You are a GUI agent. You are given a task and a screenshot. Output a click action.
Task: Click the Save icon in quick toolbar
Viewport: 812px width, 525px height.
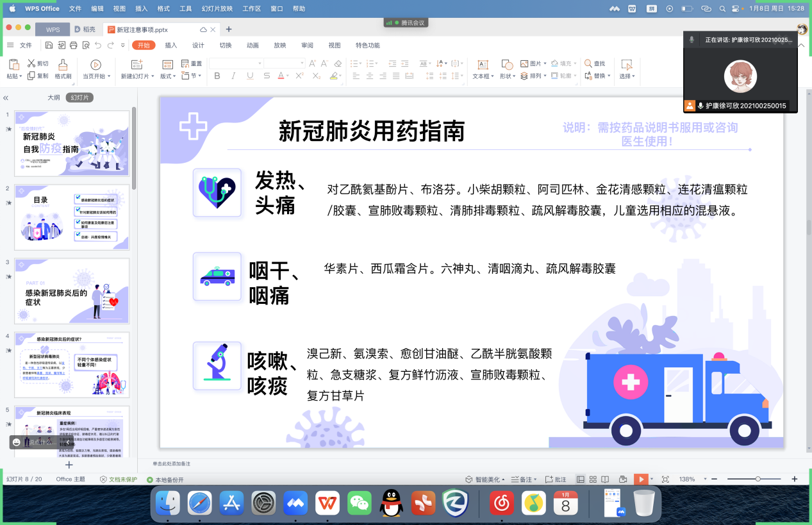click(49, 45)
